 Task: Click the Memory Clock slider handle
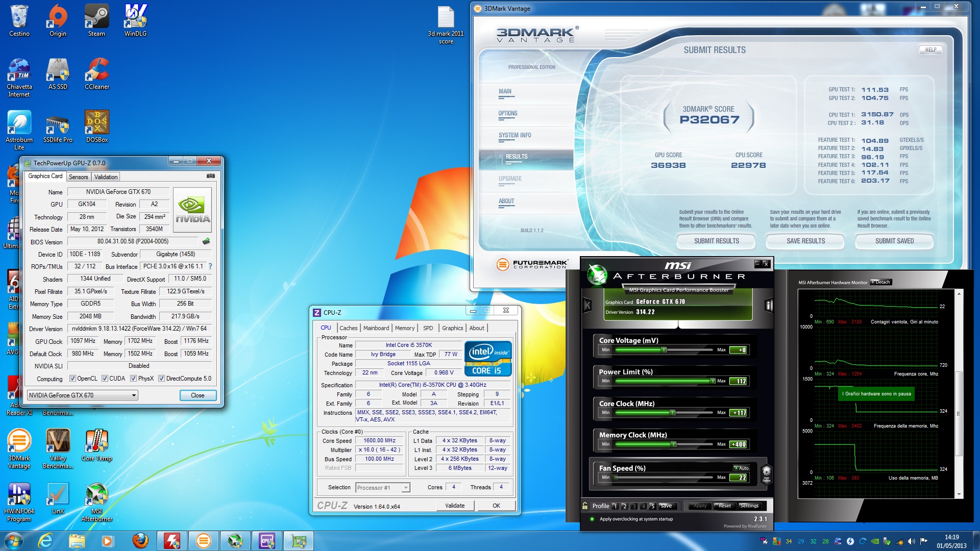(674, 444)
